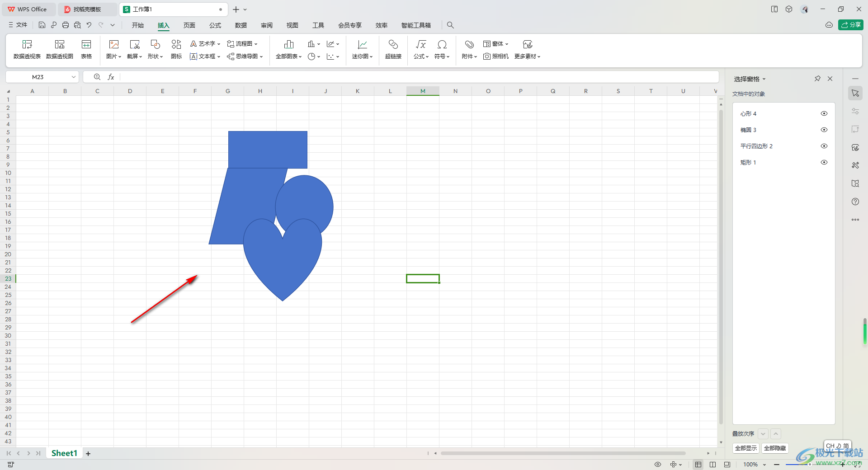Click the save icon in quick toolbar

coord(42,25)
